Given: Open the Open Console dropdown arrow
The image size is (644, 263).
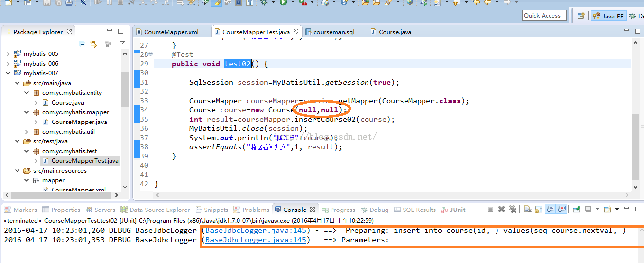Looking at the screenshot, I should pos(617,210).
